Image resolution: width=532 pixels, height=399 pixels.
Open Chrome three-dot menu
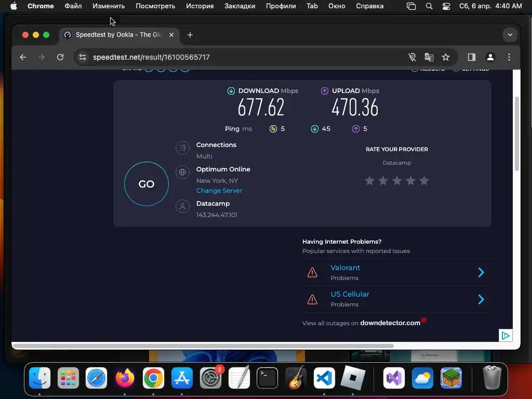tap(509, 57)
